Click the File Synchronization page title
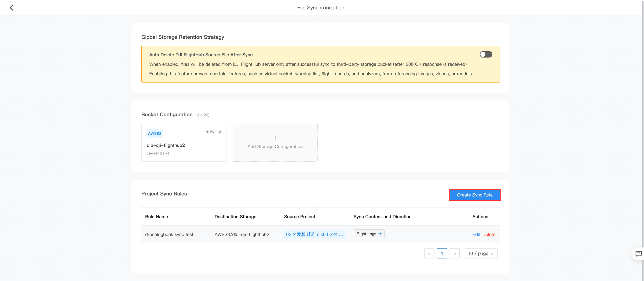 click(321, 8)
